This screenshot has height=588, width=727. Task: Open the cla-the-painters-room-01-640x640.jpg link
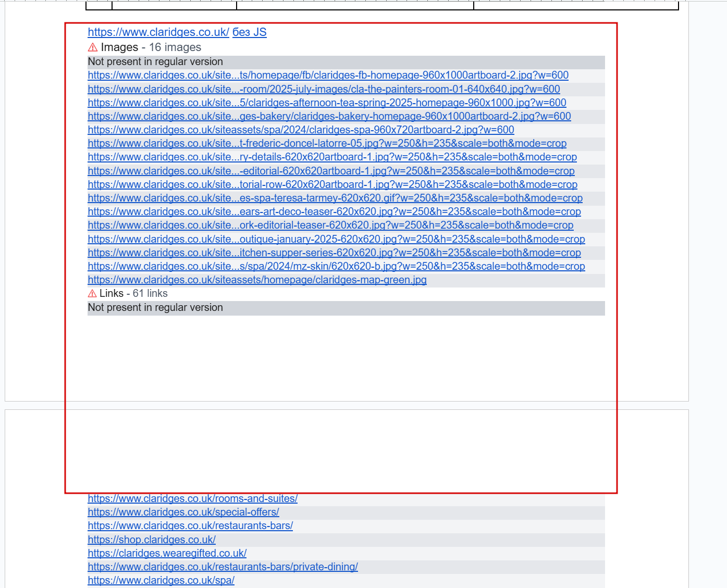coord(324,90)
